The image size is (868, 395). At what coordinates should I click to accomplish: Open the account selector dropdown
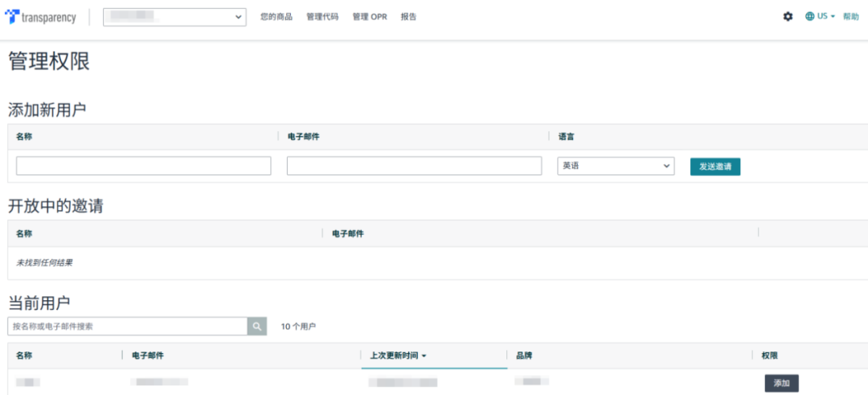click(175, 17)
